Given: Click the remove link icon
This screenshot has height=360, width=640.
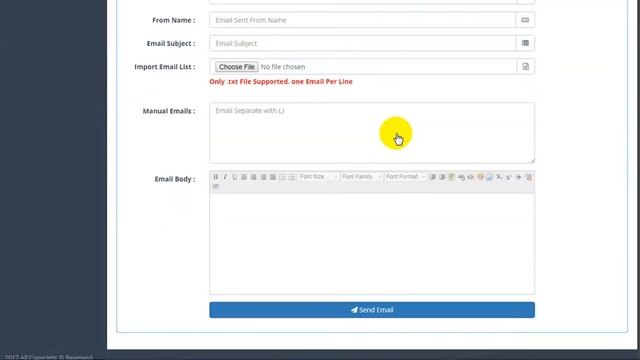Looking at the screenshot, I should pos(471,177).
